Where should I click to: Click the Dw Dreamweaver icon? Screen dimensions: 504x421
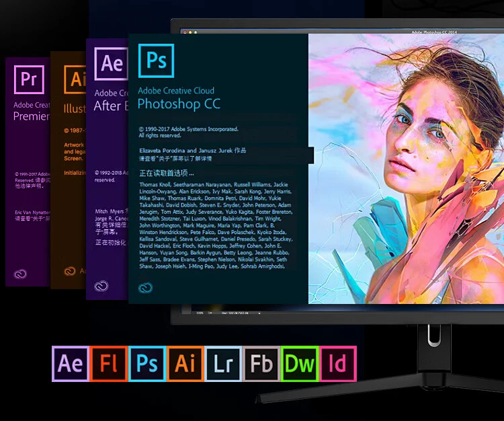[x=300, y=364]
